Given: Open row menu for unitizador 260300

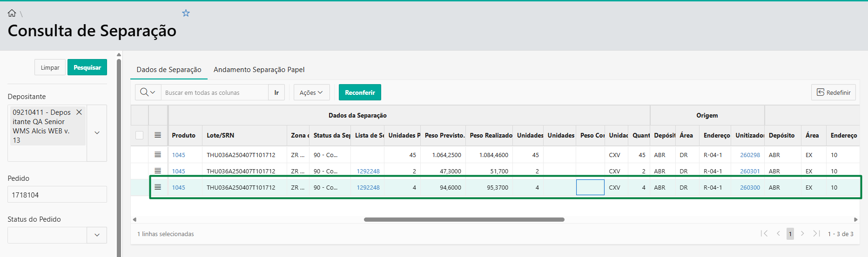Looking at the screenshot, I should tap(158, 187).
